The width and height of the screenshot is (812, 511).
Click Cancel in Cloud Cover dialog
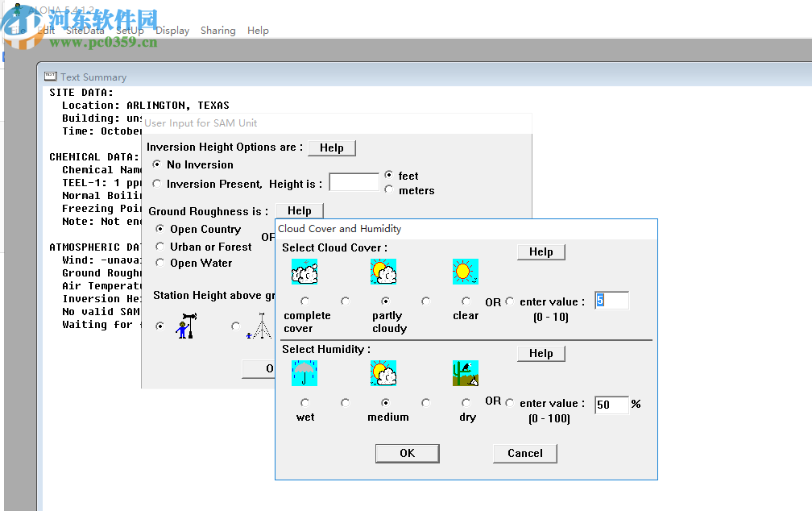point(525,454)
